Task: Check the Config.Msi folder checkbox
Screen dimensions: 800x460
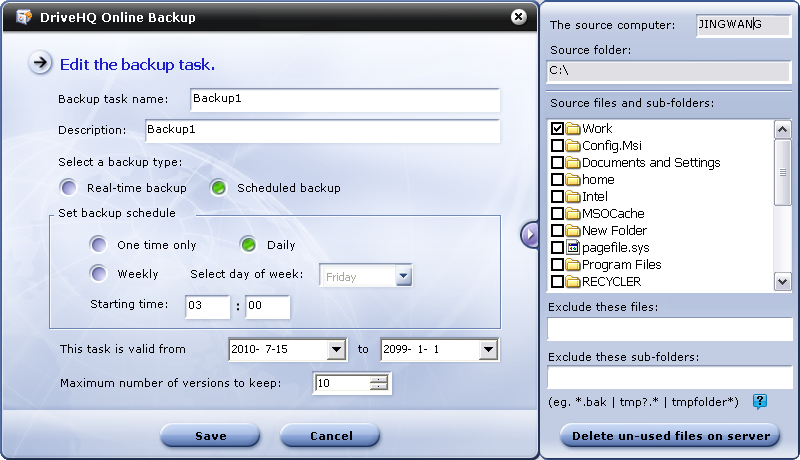Action: click(x=557, y=146)
